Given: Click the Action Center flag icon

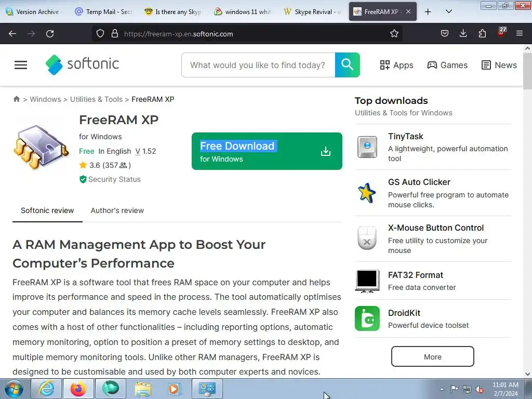Looking at the screenshot, I should tap(454, 389).
